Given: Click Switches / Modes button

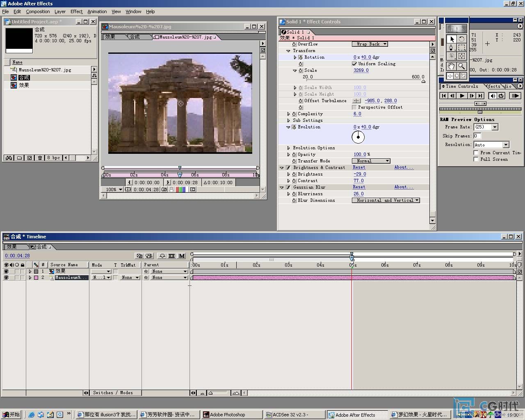Looking at the screenshot, I should coord(113,393).
